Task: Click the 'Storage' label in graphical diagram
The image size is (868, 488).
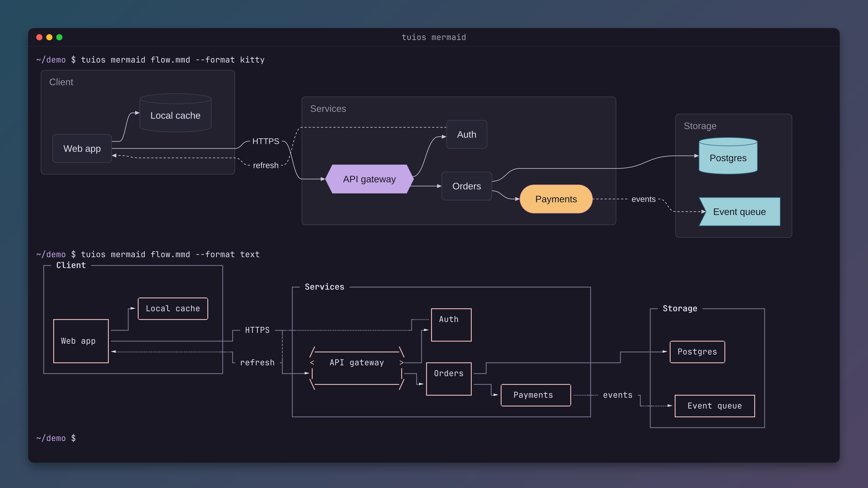Action: pyautogui.click(x=700, y=126)
